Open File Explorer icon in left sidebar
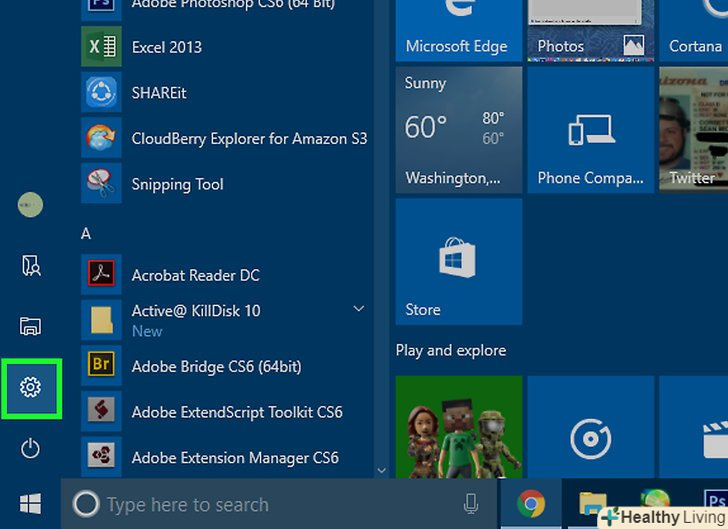Screen dimensions: 728x529 (x=31, y=326)
